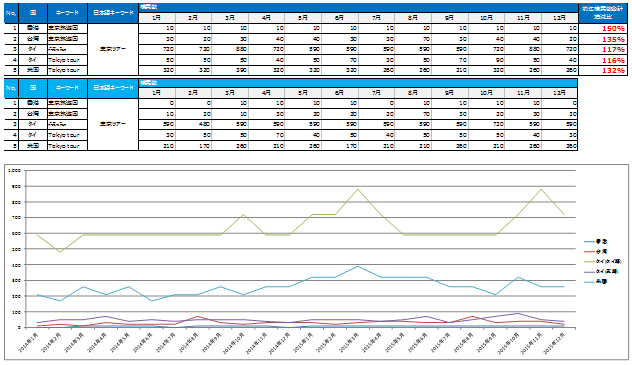
Task: Click the top table's 国 column header
Action: pyautogui.click(x=33, y=13)
